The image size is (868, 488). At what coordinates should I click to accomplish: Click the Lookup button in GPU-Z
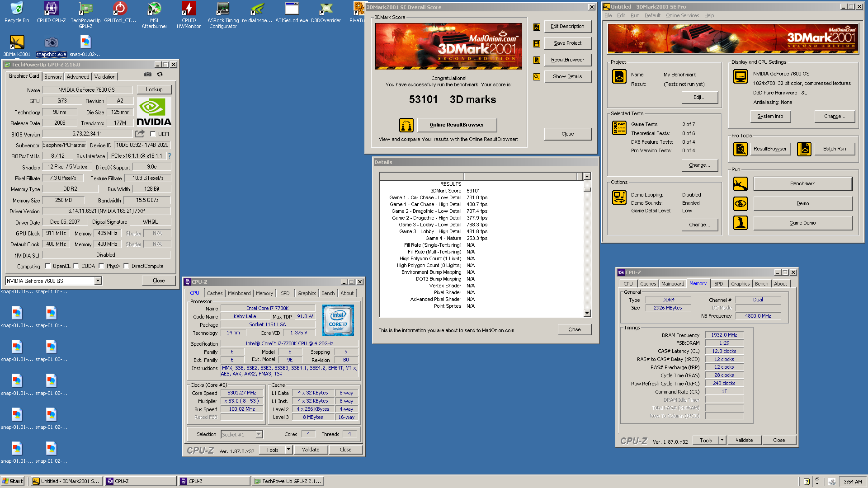pos(154,90)
